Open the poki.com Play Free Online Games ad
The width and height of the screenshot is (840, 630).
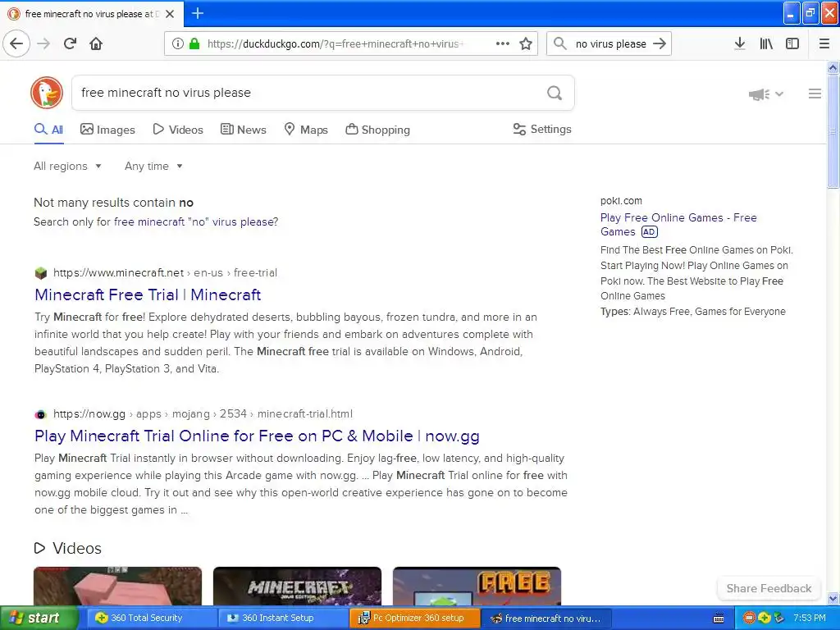coord(678,225)
